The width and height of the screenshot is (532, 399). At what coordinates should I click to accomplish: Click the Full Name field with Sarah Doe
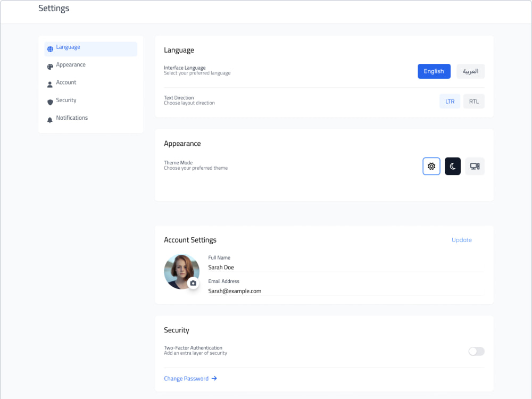point(346,268)
